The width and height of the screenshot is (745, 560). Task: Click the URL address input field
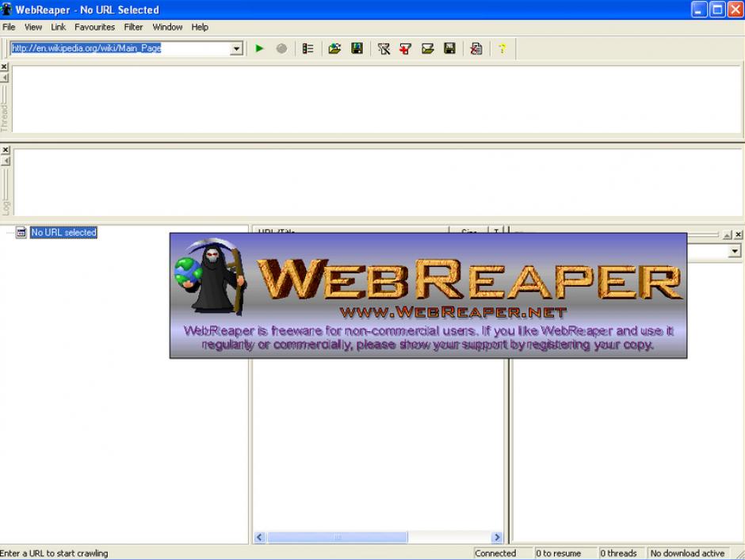click(120, 48)
